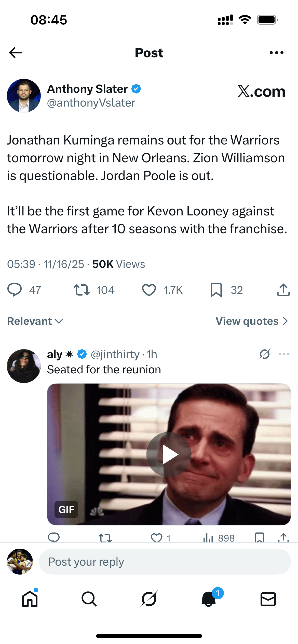Open more options on aly's reply
Viewport: 298px width, 644px height.
(x=284, y=354)
